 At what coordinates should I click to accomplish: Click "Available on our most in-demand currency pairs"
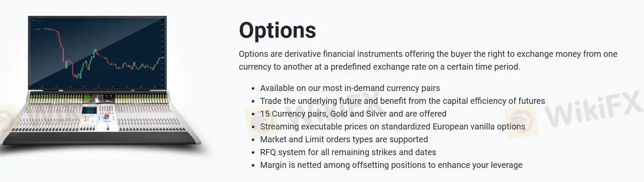tap(350, 88)
